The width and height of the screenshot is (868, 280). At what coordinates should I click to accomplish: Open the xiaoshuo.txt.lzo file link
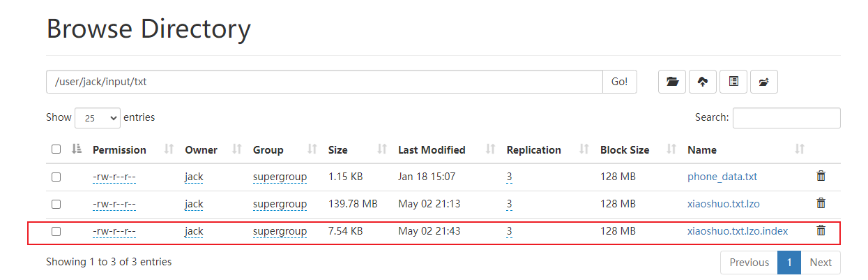point(723,204)
